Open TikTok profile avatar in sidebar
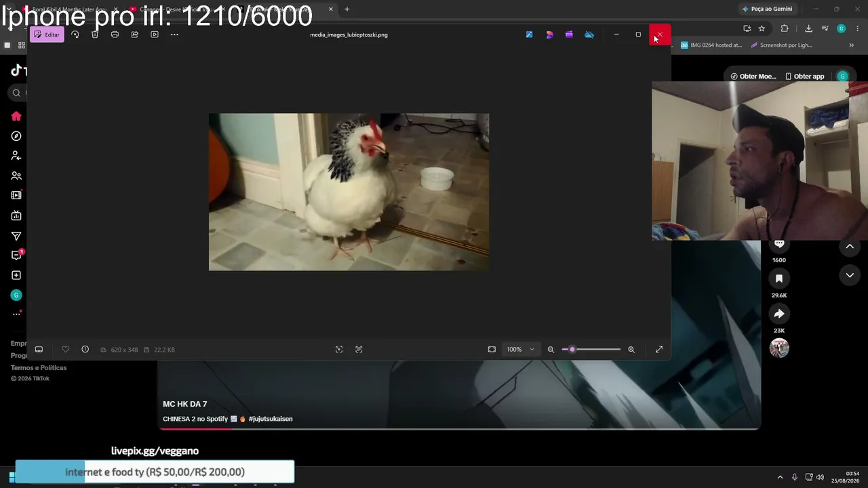 click(16, 295)
